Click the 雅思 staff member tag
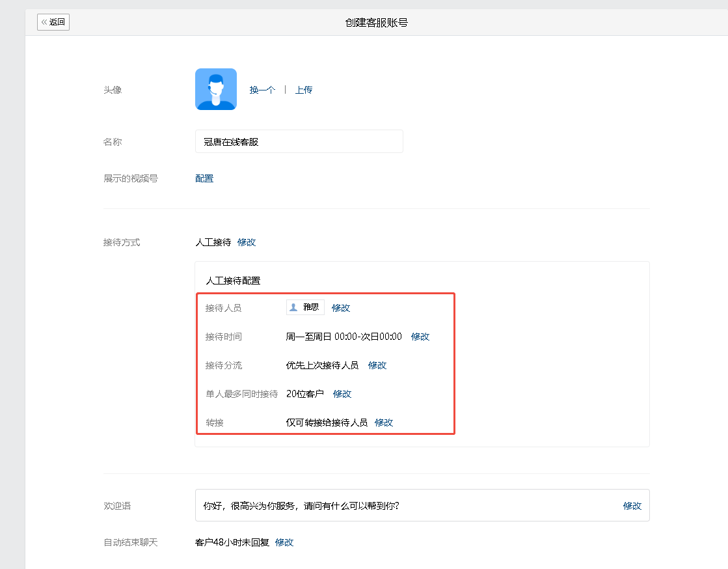 [x=305, y=307]
